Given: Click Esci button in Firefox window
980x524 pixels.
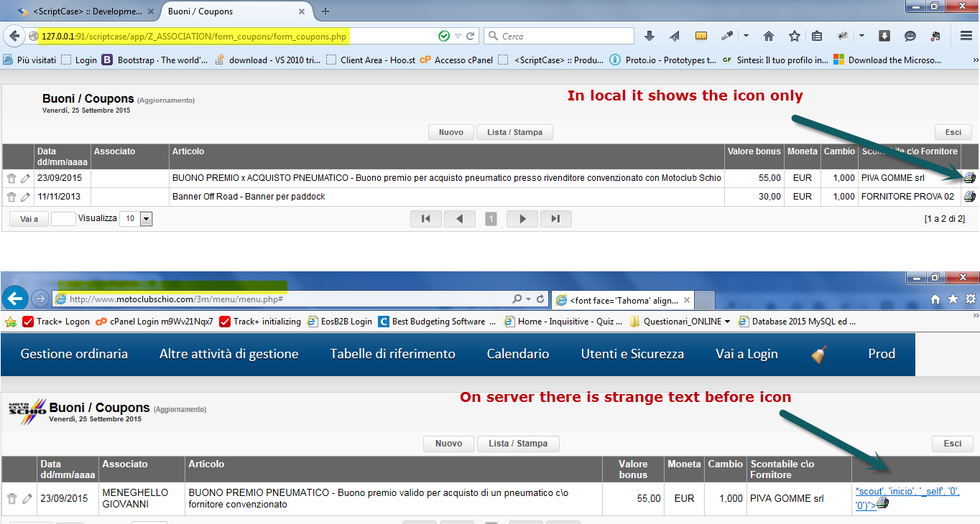Looking at the screenshot, I should click(x=953, y=132).
